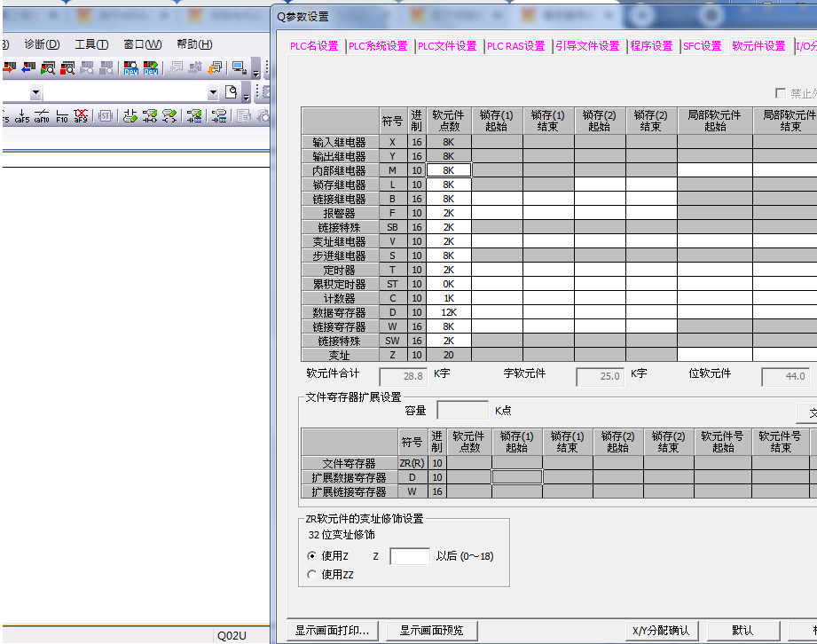Click the Start Monitoring icon
Image resolution: width=817 pixels, height=644 pixels.
48,67
